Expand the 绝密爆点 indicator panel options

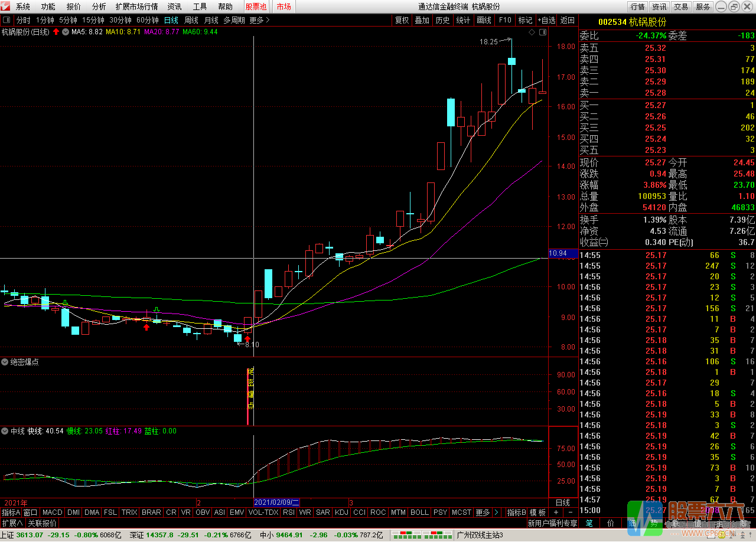(x=5, y=362)
